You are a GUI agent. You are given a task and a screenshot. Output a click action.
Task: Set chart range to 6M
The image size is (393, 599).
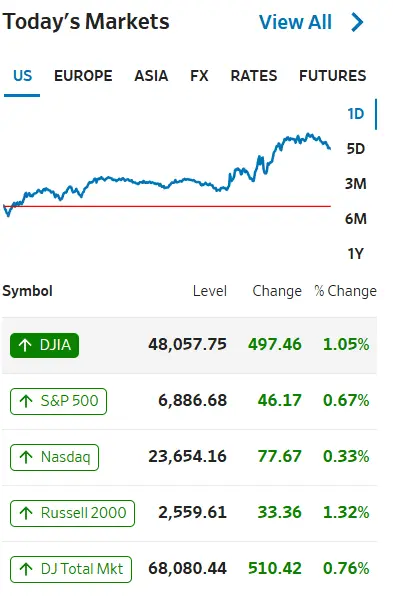(356, 219)
